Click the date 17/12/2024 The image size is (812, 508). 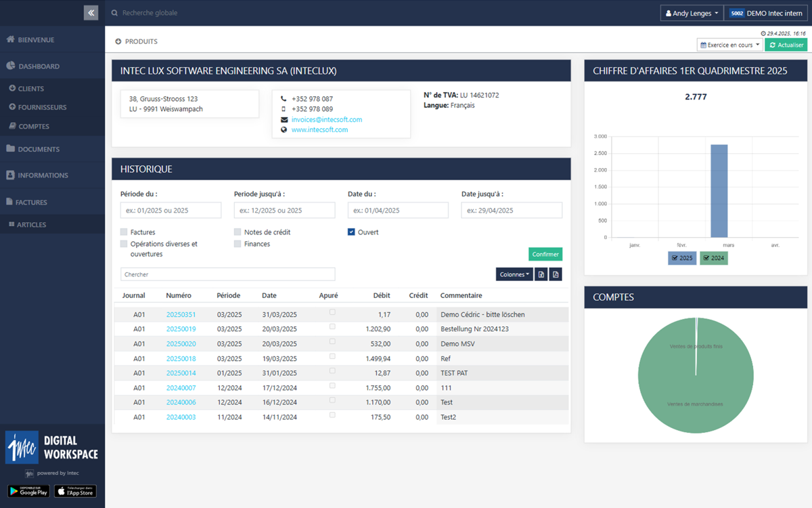(279, 388)
